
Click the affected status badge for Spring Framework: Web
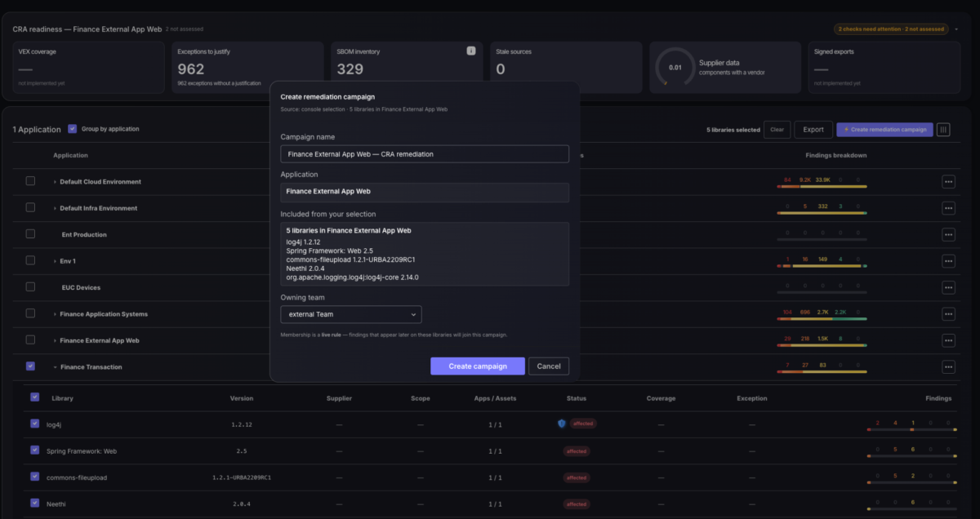point(577,451)
